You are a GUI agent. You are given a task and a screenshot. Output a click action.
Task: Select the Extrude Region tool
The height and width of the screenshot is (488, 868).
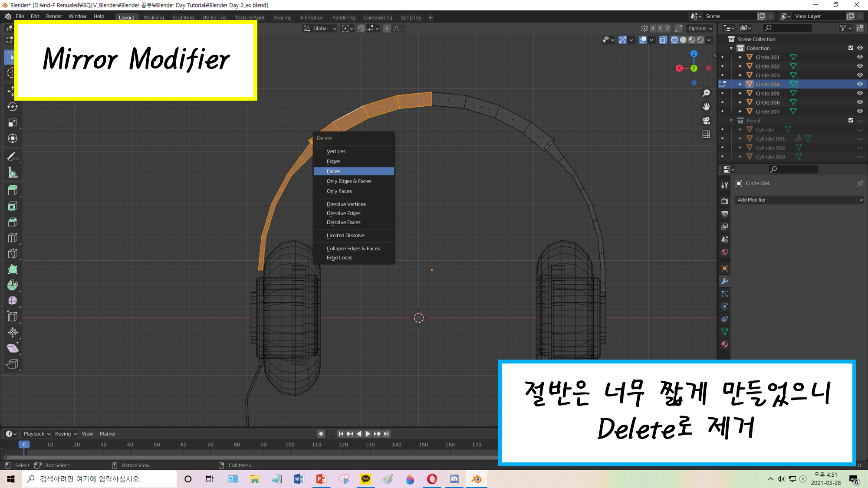(x=13, y=190)
